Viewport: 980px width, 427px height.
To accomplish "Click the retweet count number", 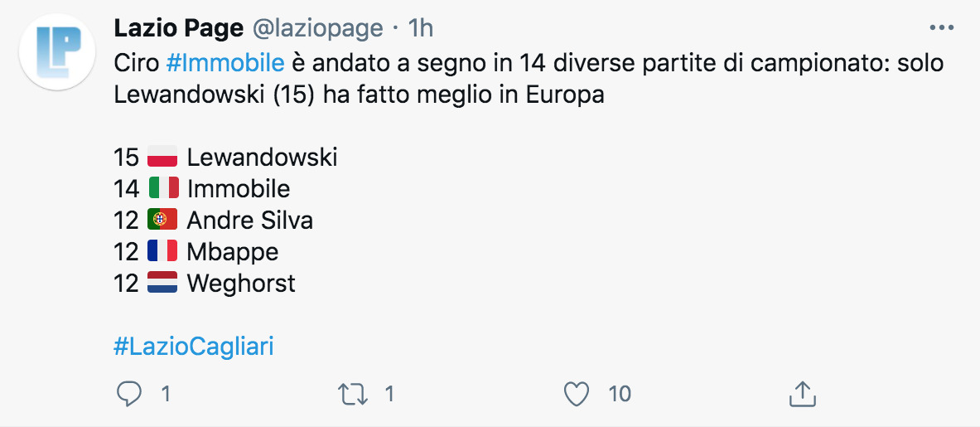I will coord(389,394).
